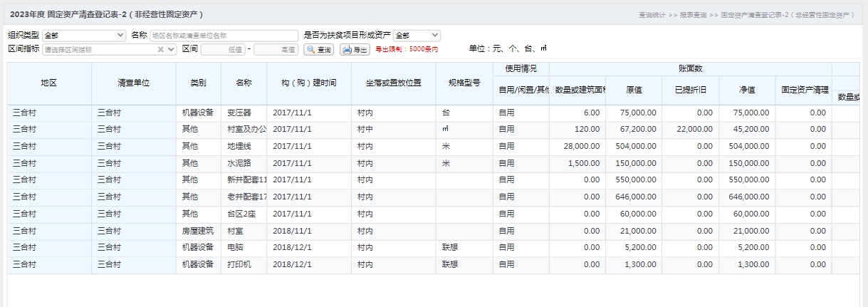The height and width of the screenshot is (307, 868).
Task: Select the 台区2座 name cell
Action: 244,214
